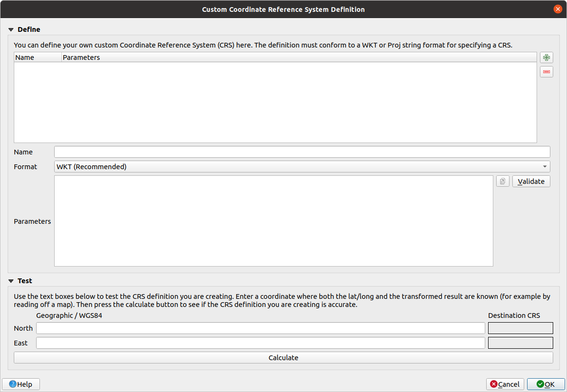The width and height of the screenshot is (567, 392).
Task: Click the North coordinate input box
Action: click(260, 328)
